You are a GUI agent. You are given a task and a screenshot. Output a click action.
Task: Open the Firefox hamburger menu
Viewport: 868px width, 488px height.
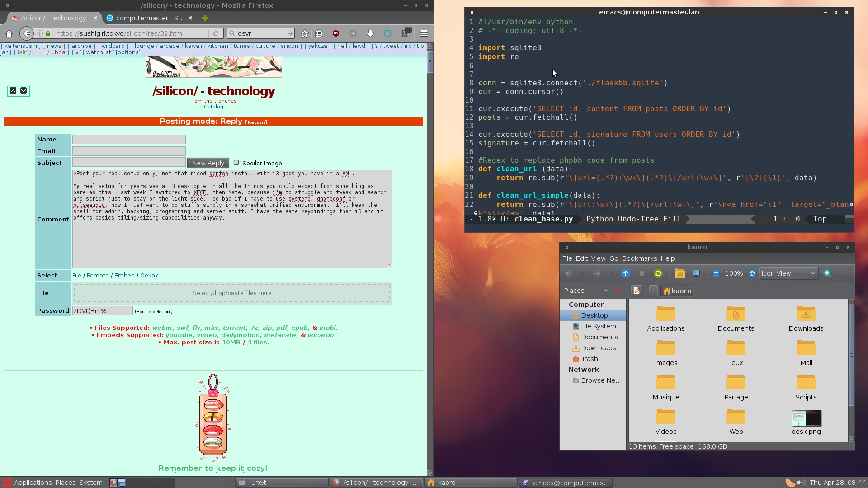[424, 33]
